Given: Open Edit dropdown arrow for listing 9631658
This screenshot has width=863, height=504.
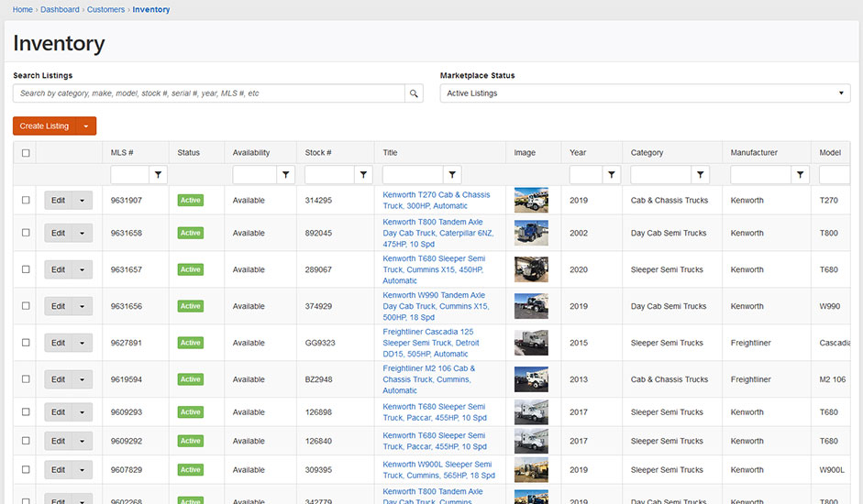Looking at the screenshot, I should pyautogui.click(x=83, y=233).
